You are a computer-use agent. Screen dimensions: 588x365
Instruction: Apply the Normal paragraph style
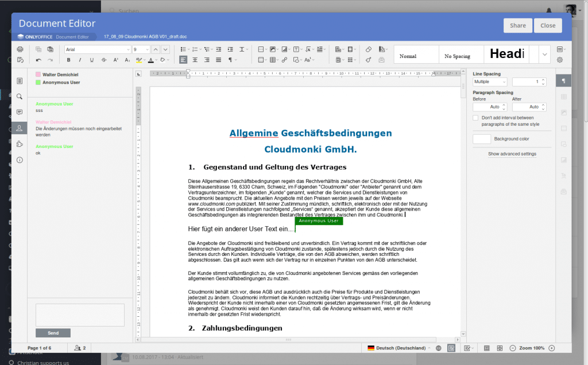(416, 56)
